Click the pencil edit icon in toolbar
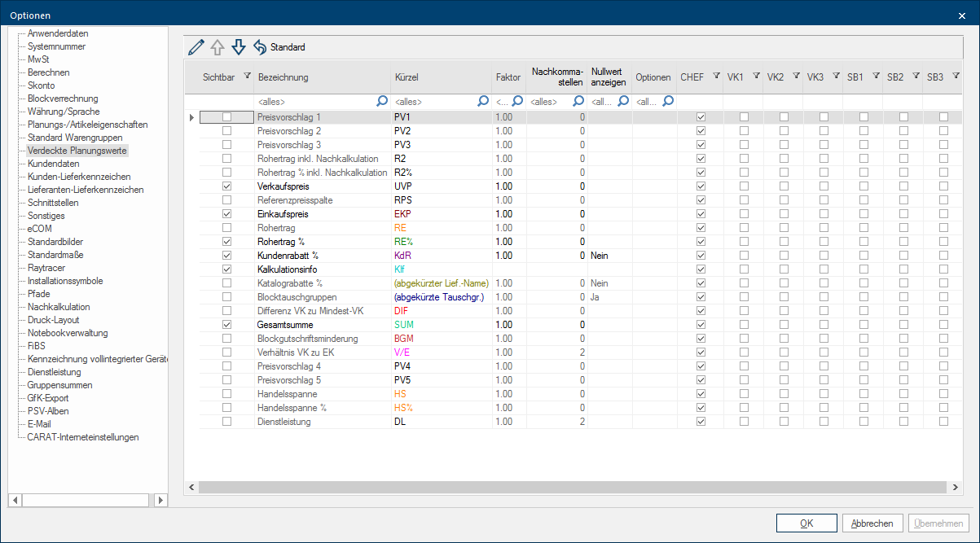The image size is (980, 543). click(x=196, y=47)
